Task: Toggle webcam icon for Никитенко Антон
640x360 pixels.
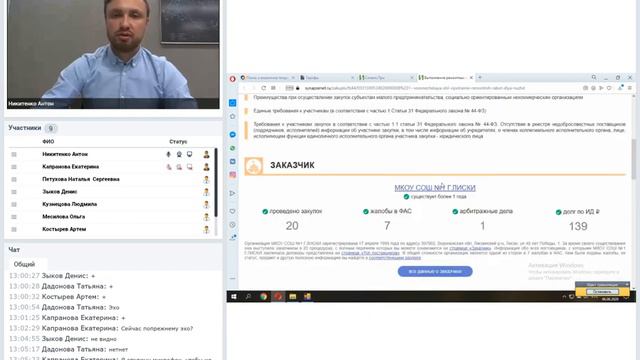Action: (x=179, y=154)
